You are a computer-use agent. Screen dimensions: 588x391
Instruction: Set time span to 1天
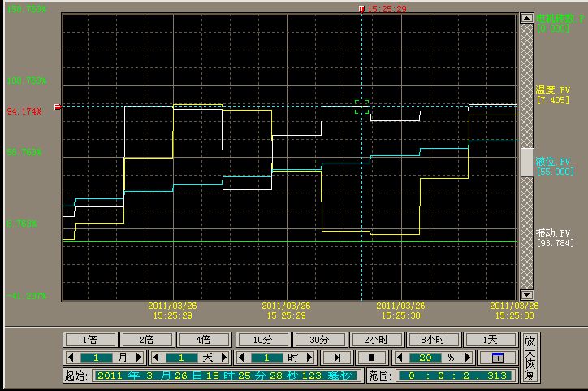tap(491, 340)
